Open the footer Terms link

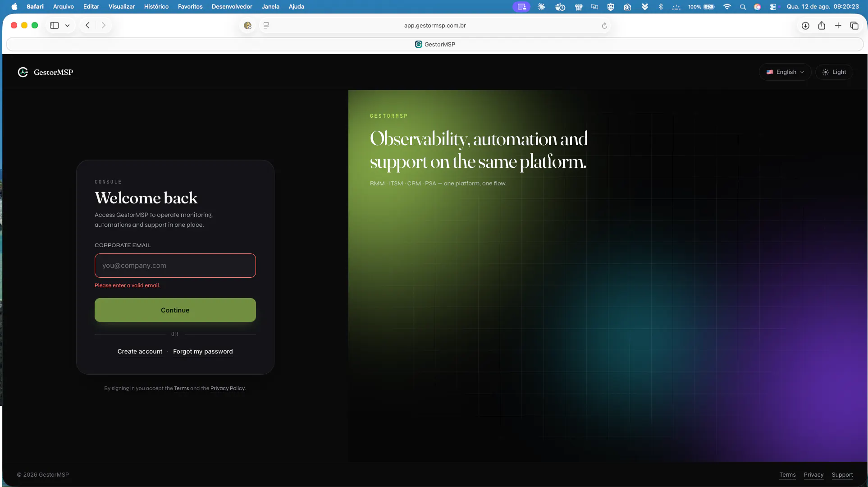(x=787, y=475)
